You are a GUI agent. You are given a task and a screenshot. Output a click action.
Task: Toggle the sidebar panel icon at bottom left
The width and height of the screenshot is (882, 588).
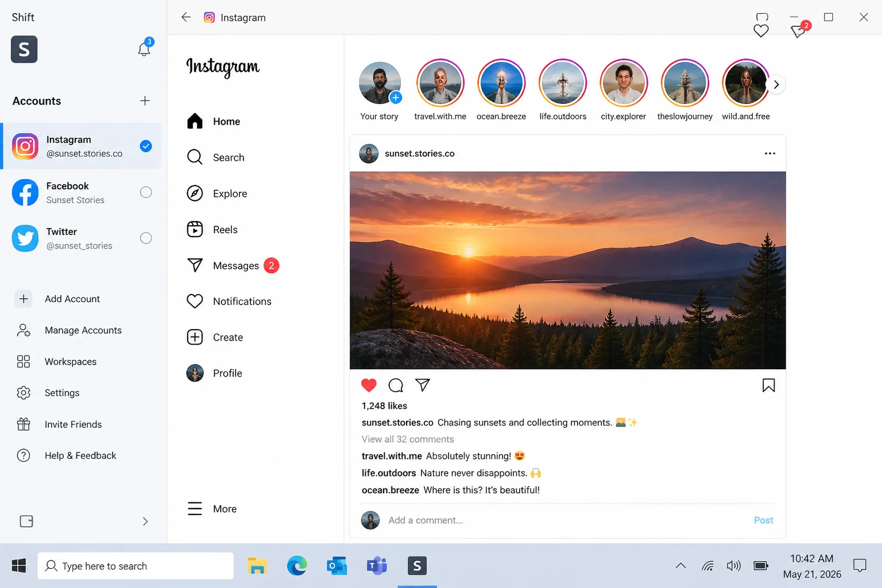point(26,521)
